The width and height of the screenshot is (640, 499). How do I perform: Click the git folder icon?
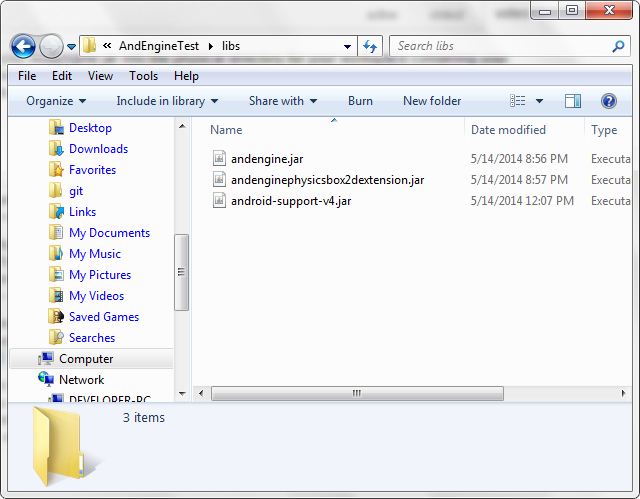point(56,190)
